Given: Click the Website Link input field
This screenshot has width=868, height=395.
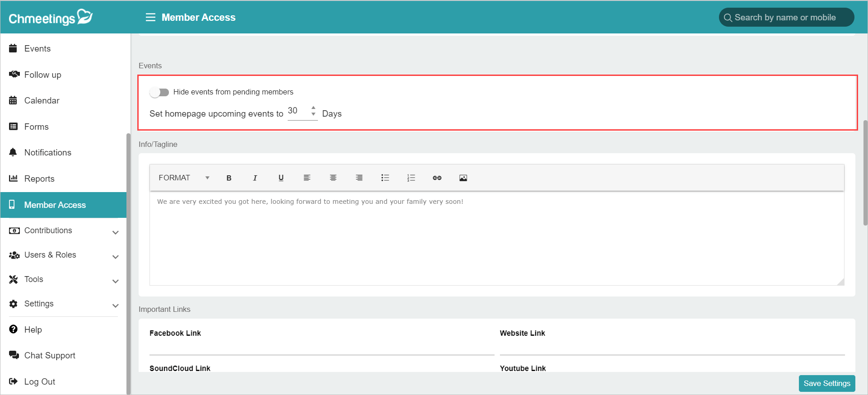Looking at the screenshot, I should (672, 348).
